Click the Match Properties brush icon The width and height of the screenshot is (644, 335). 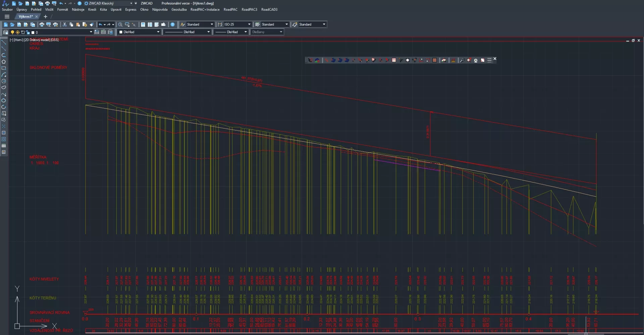[92, 25]
